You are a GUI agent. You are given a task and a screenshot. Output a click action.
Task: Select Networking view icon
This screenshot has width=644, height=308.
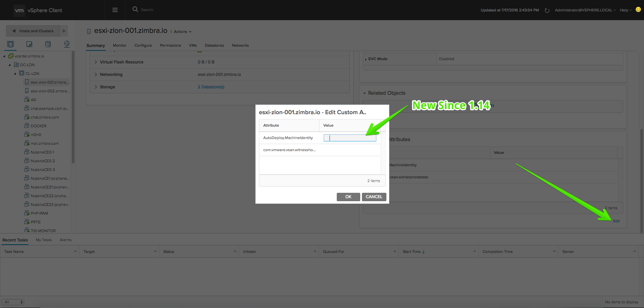67,44
